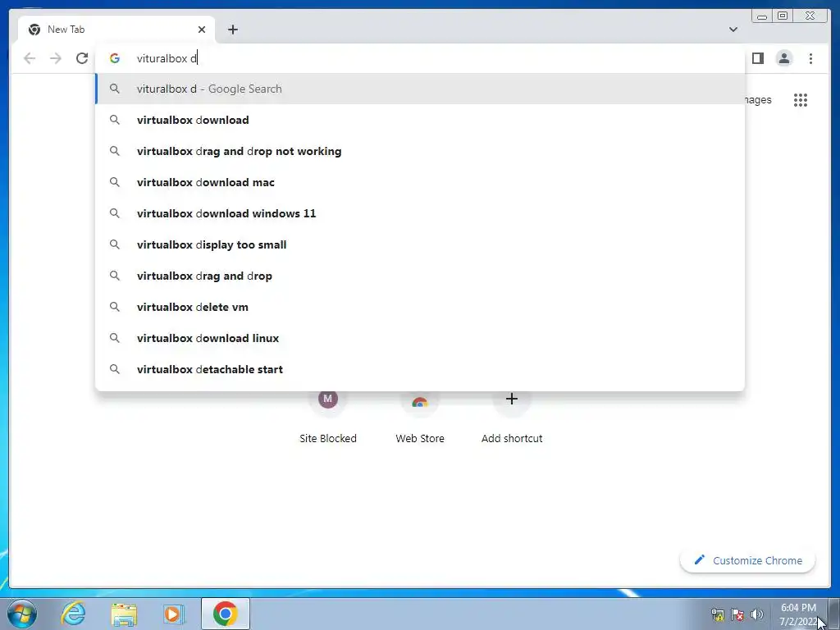
Task: Open the Google apps grid
Action: (801, 99)
